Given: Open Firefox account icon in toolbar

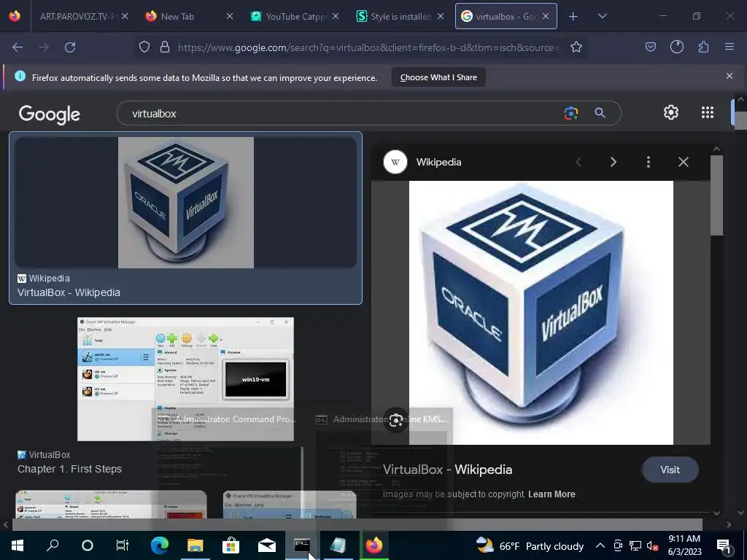Looking at the screenshot, I should click(677, 47).
